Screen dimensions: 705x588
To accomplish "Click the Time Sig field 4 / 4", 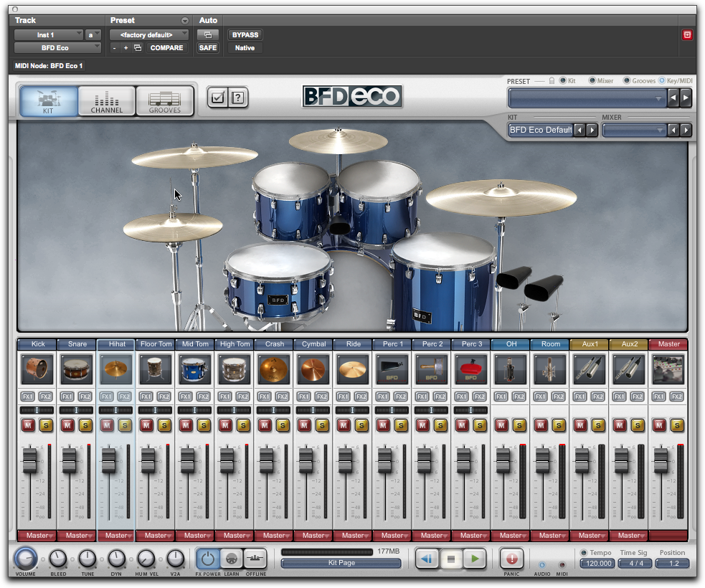I will click(x=635, y=564).
